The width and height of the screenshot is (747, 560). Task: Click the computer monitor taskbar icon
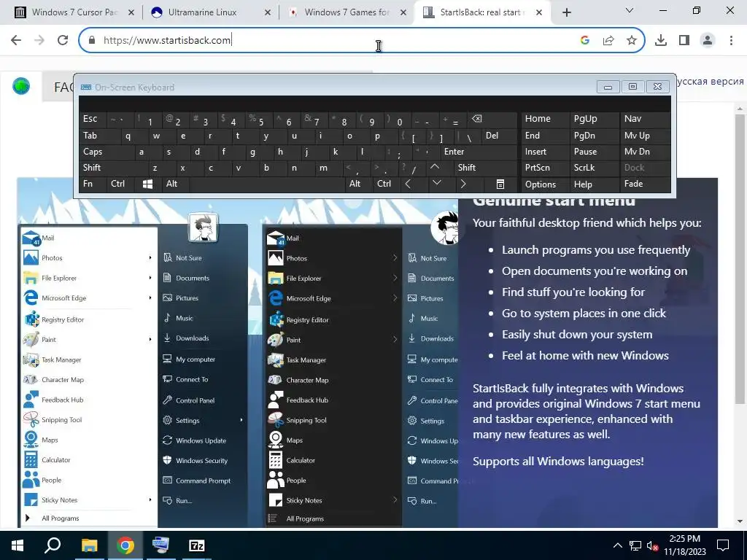pyautogui.click(x=160, y=545)
